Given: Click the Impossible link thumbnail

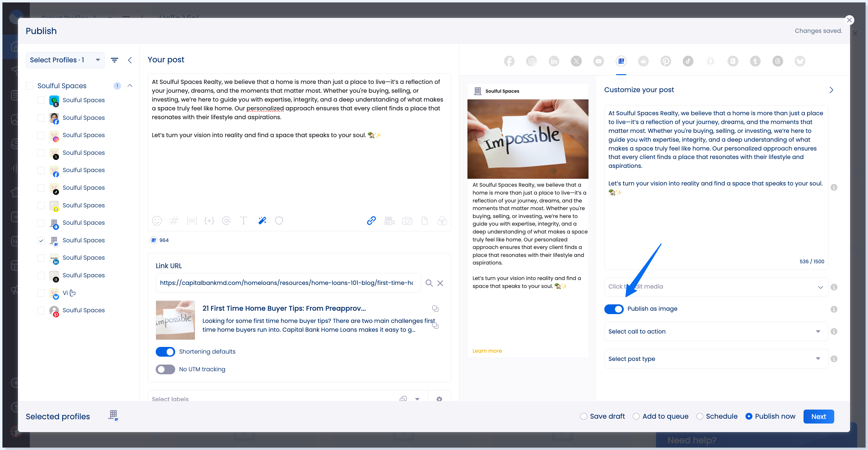Looking at the screenshot, I should [175, 320].
